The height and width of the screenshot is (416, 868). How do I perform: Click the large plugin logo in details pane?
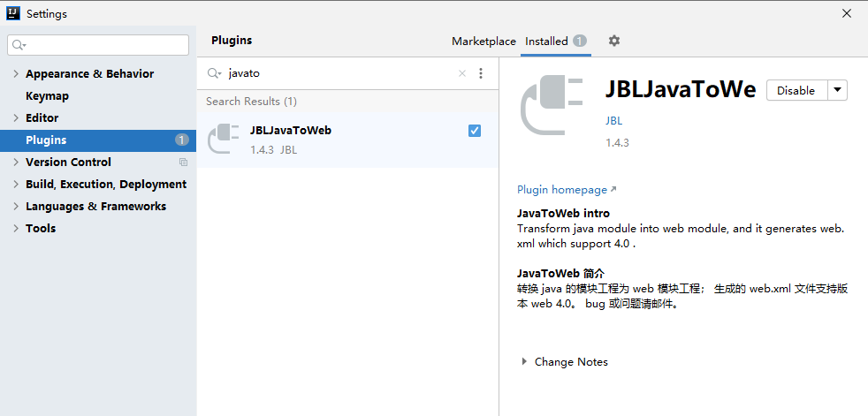pyautogui.click(x=552, y=104)
